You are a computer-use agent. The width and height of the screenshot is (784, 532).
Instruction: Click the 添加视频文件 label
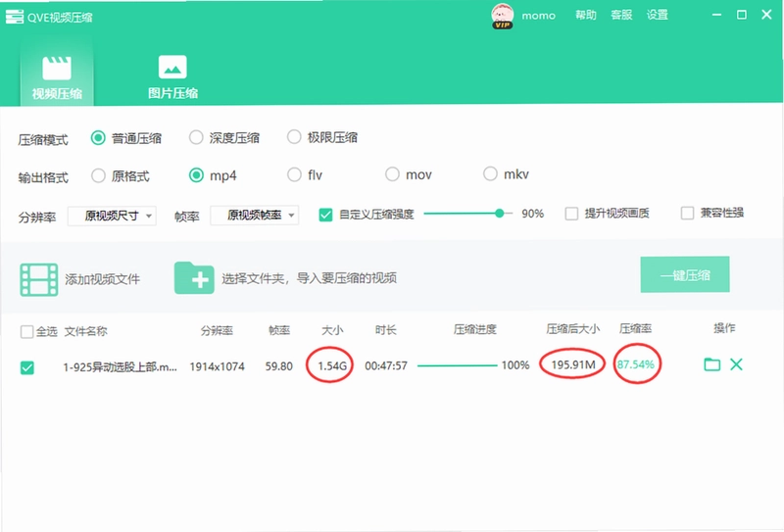(103, 279)
